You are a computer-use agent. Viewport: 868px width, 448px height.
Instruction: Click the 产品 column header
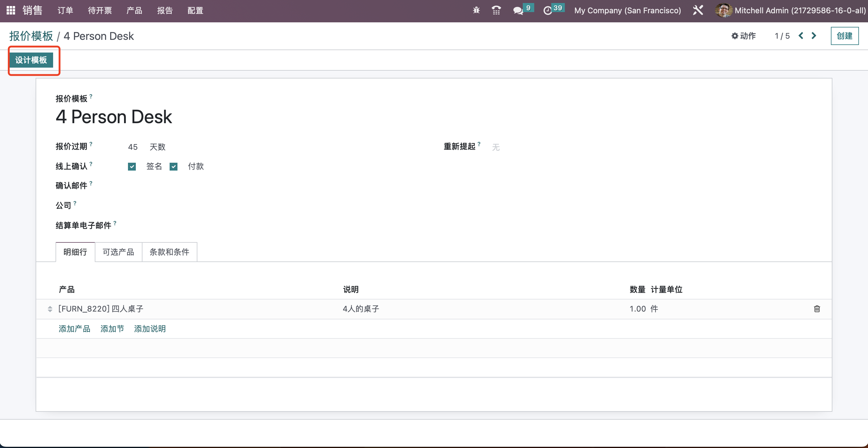[x=67, y=289]
